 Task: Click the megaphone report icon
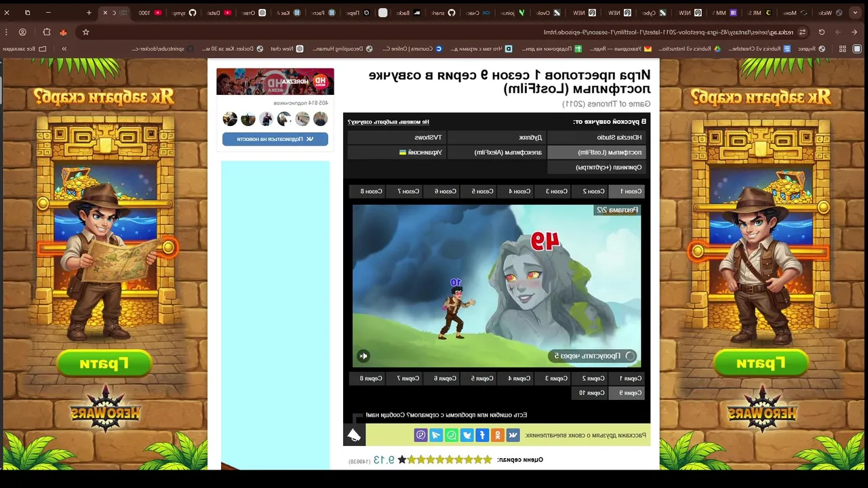pos(354,435)
